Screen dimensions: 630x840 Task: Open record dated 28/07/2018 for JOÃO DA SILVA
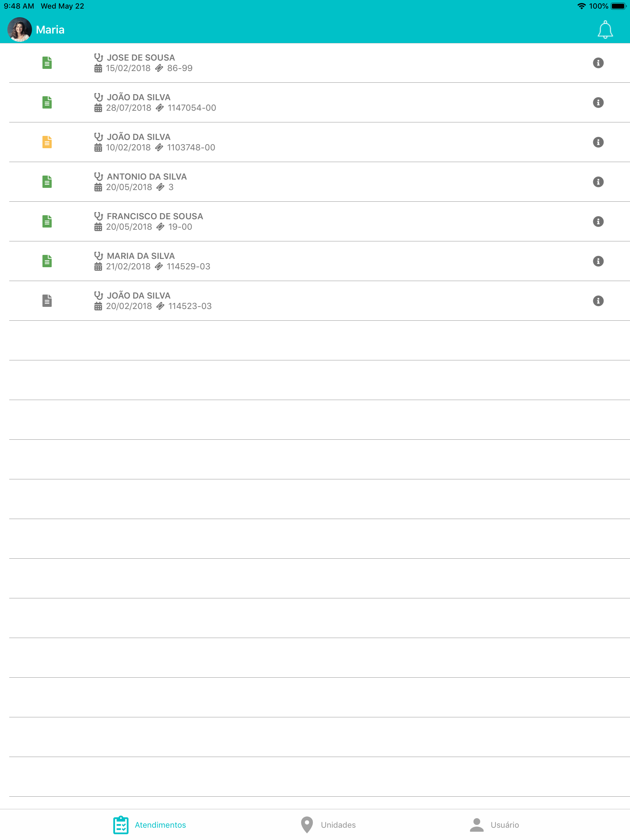[266, 102]
